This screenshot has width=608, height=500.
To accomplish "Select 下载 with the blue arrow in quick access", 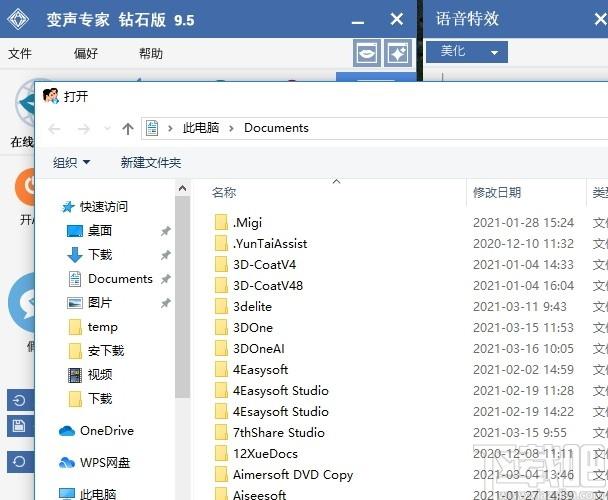I will (89, 254).
